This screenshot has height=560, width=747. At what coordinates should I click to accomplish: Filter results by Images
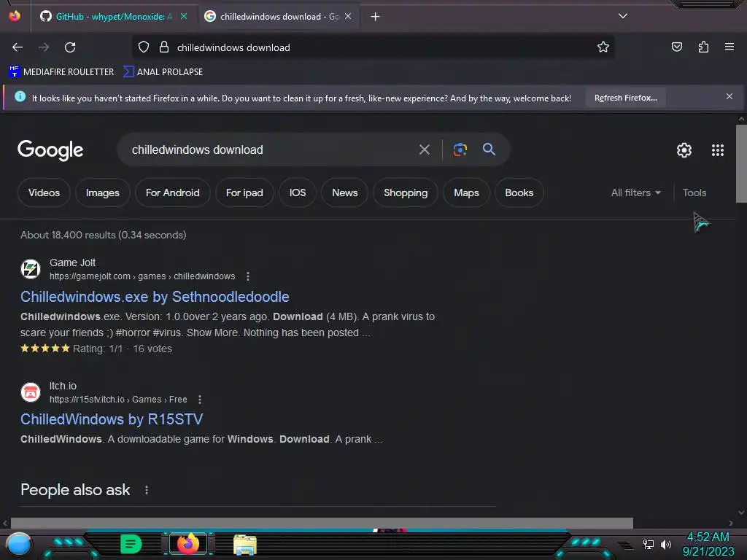point(102,192)
